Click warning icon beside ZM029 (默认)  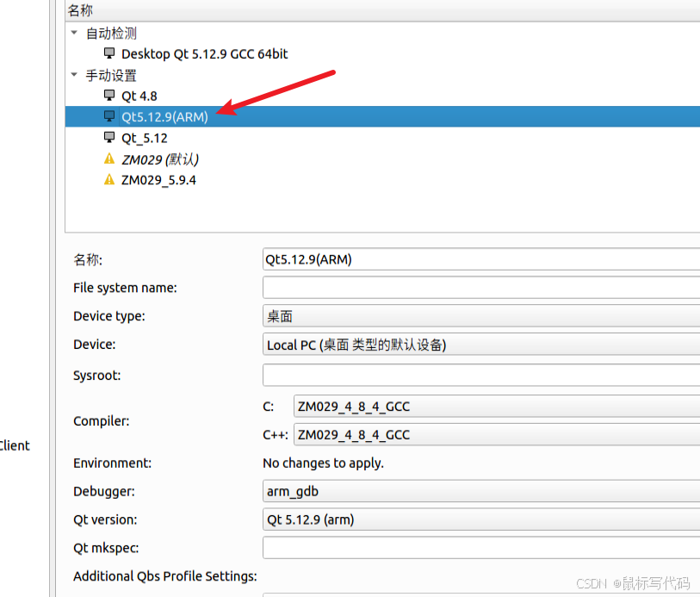coord(109,159)
